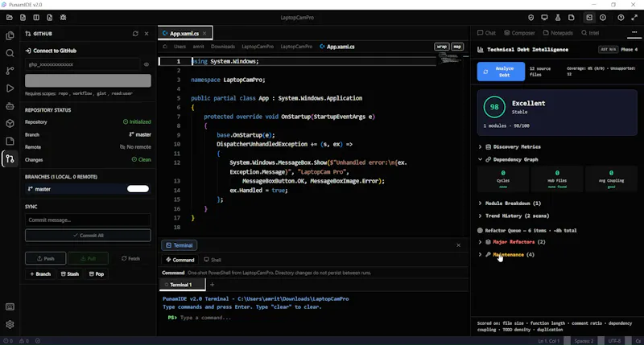The image size is (644, 345).
Task: Click the Commit All button
Action: (88, 236)
